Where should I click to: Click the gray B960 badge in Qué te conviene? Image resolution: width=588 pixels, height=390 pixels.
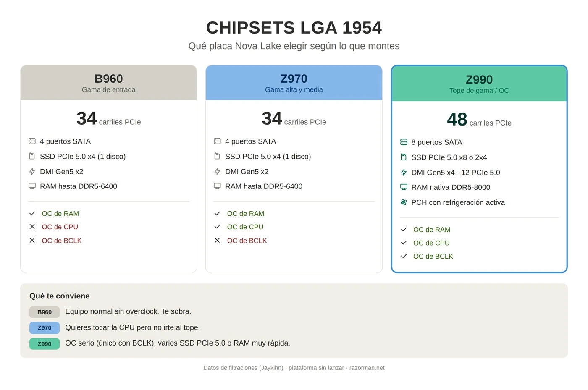45,312
